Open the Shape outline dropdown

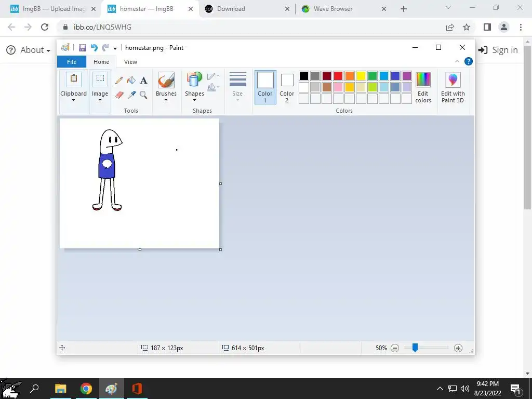(213, 76)
